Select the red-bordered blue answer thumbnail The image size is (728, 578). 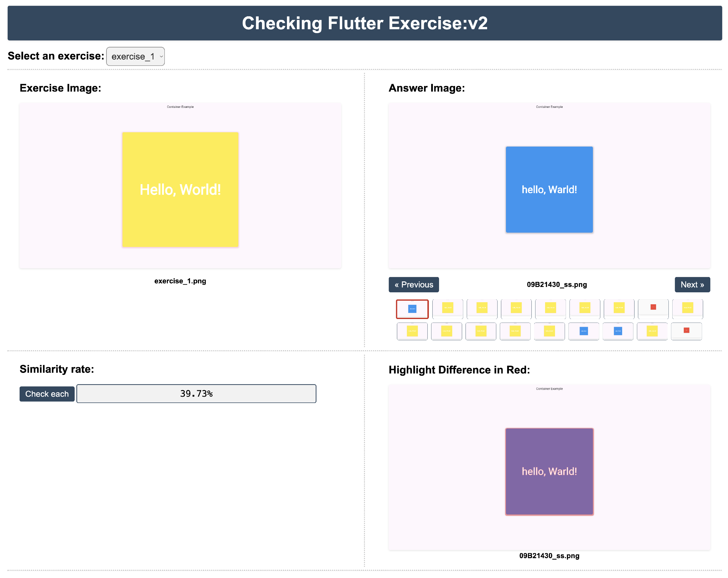click(x=412, y=309)
